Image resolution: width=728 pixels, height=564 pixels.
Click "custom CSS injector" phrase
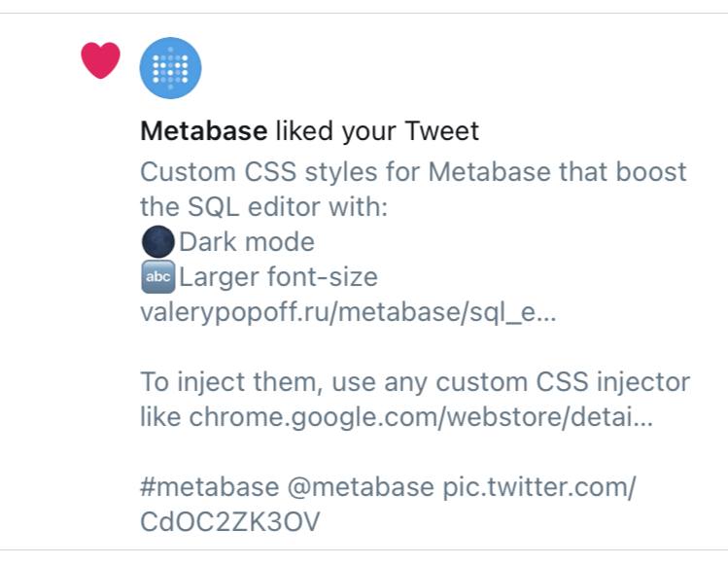pos(563,382)
